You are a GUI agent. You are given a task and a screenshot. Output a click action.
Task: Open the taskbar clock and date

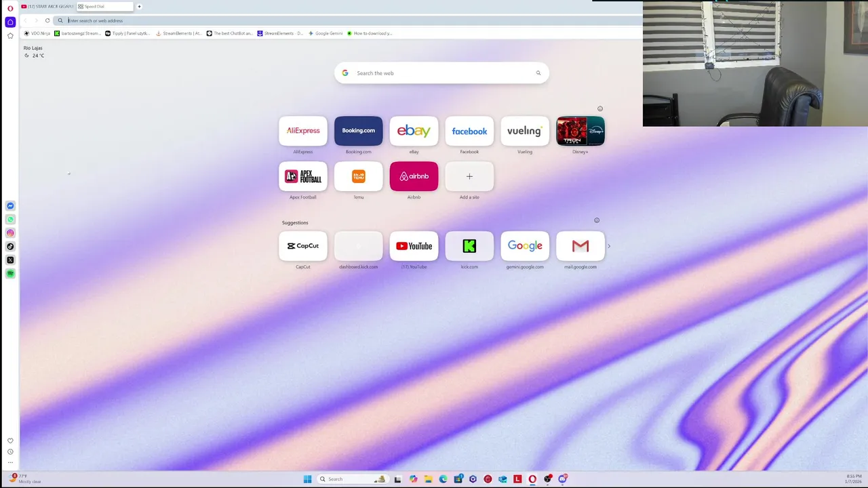click(854, 479)
